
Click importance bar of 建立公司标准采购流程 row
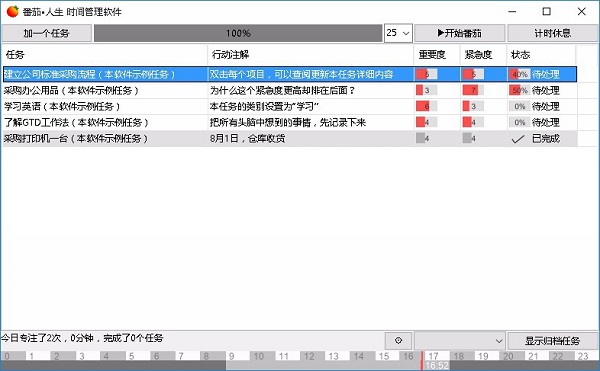(x=427, y=74)
